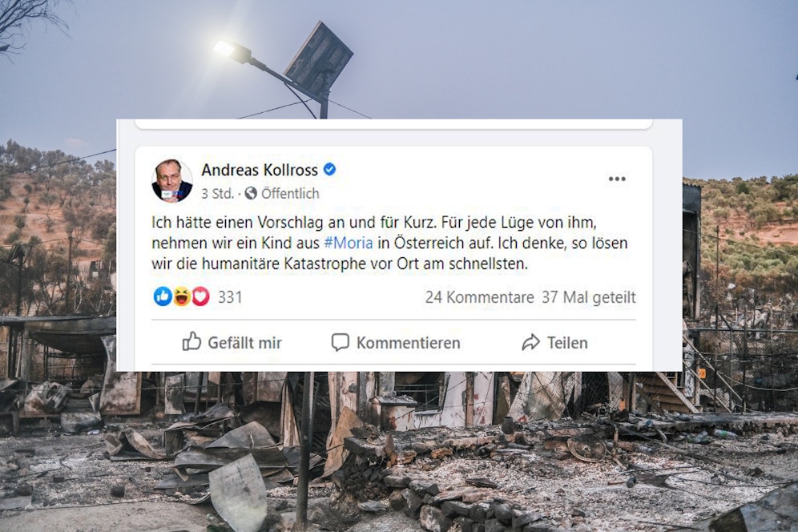
Task: Open the post timestamp 3 Std.
Action: tap(217, 193)
